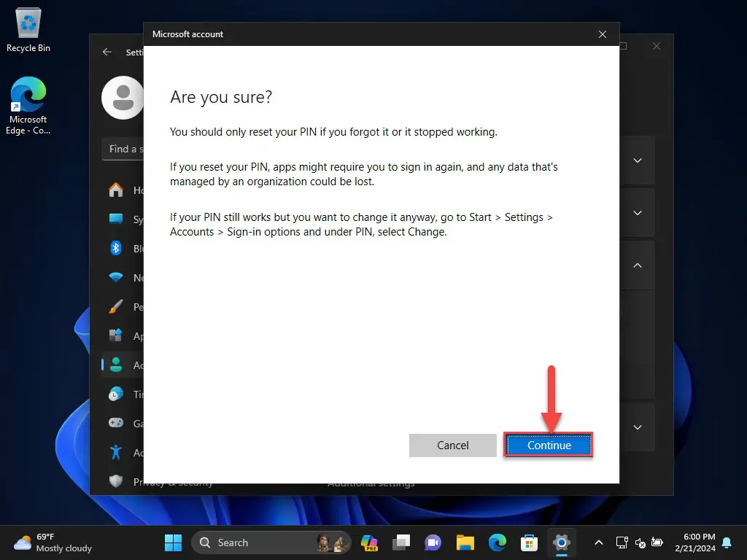Select the Time clock sidebar icon
This screenshot has height=560, width=747.
tap(116, 394)
